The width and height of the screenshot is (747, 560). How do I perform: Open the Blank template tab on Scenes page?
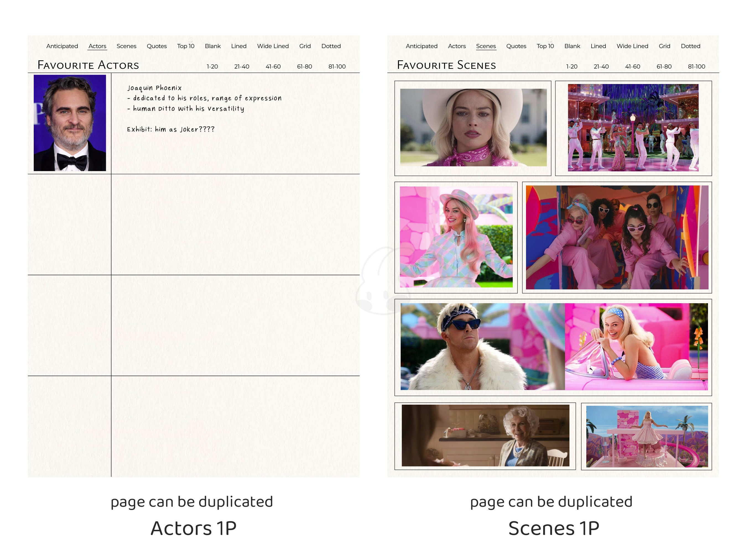[572, 46]
